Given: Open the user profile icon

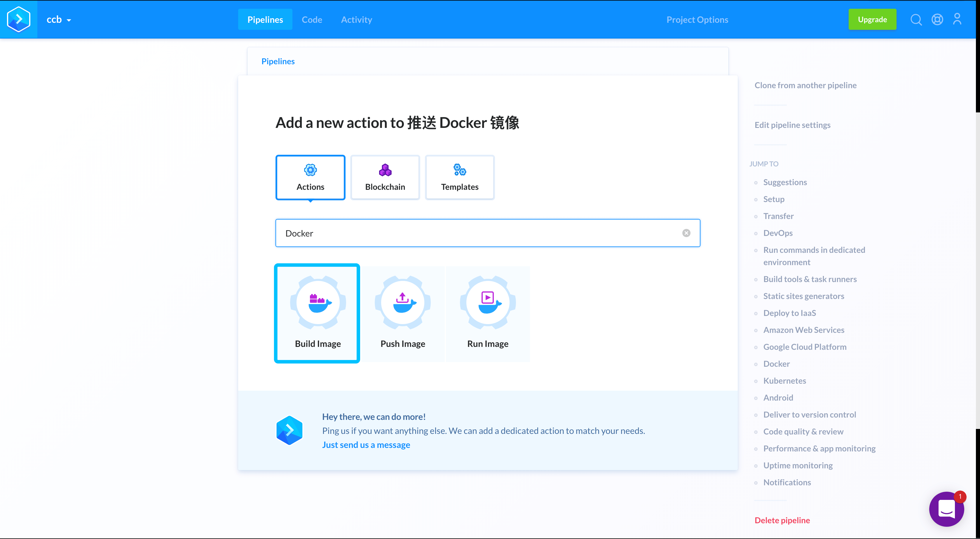Looking at the screenshot, I should click(957, 19).
